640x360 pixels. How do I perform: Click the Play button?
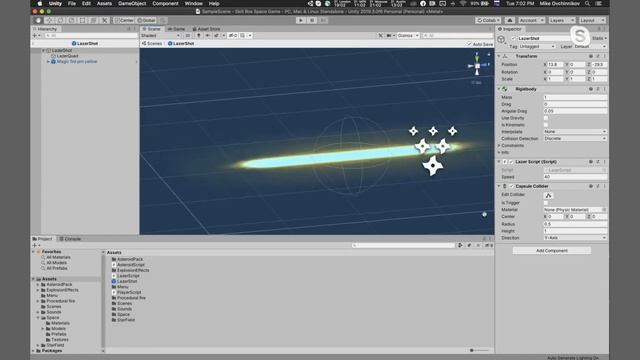click(x=301, y=20)
